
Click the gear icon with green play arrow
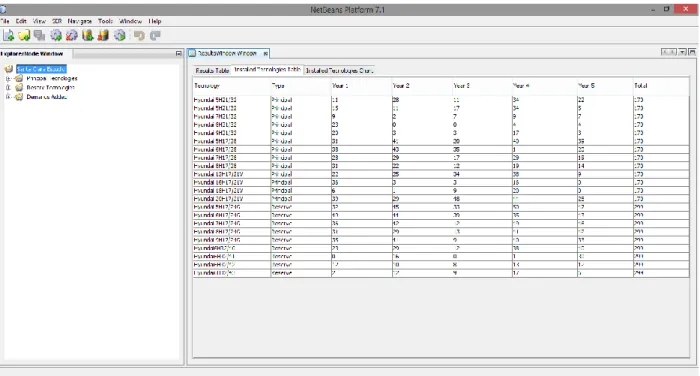click(120, 35)
